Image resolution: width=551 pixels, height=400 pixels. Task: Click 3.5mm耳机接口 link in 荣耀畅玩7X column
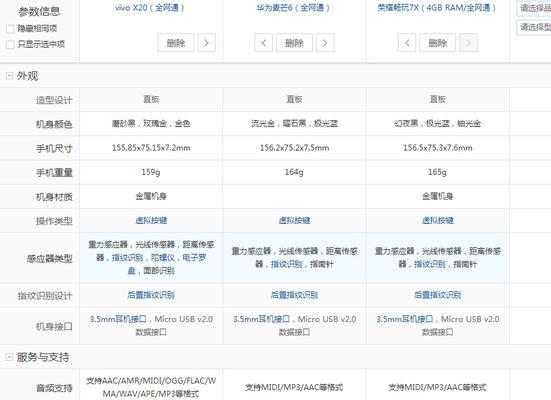(404, 319)
